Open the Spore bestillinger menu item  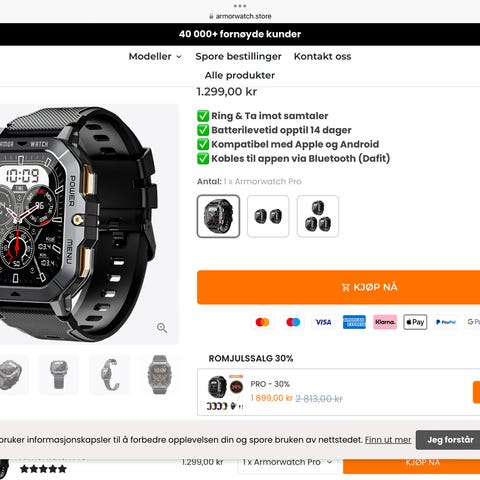point(238,56)
